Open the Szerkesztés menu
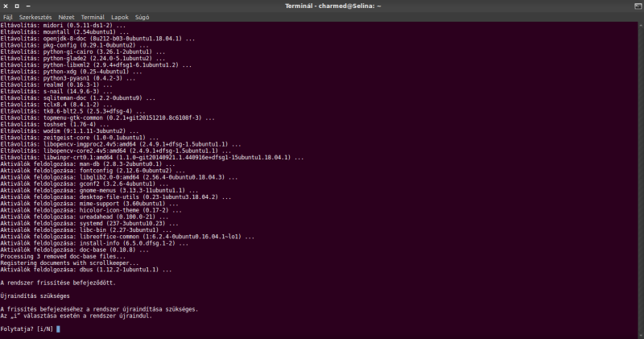The width and height of the screenshot is (644, 339). tap(35, 16)
